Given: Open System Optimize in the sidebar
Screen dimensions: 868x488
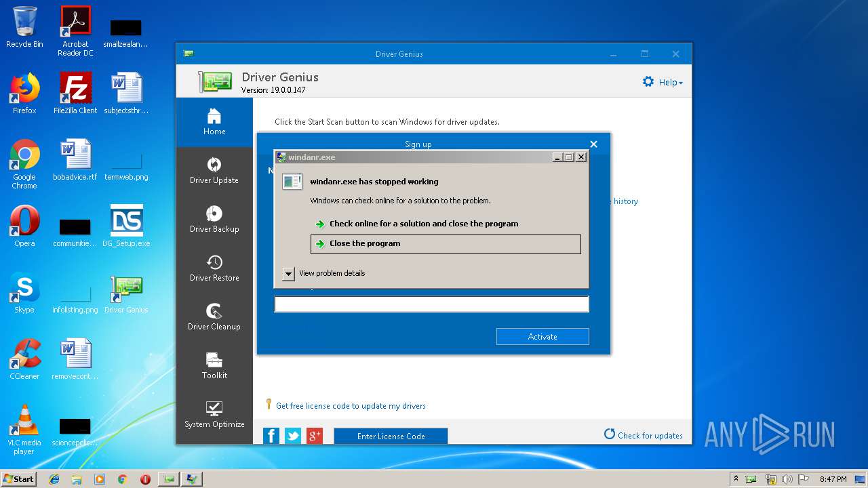Looking at the screenshot, I should 214,415.
